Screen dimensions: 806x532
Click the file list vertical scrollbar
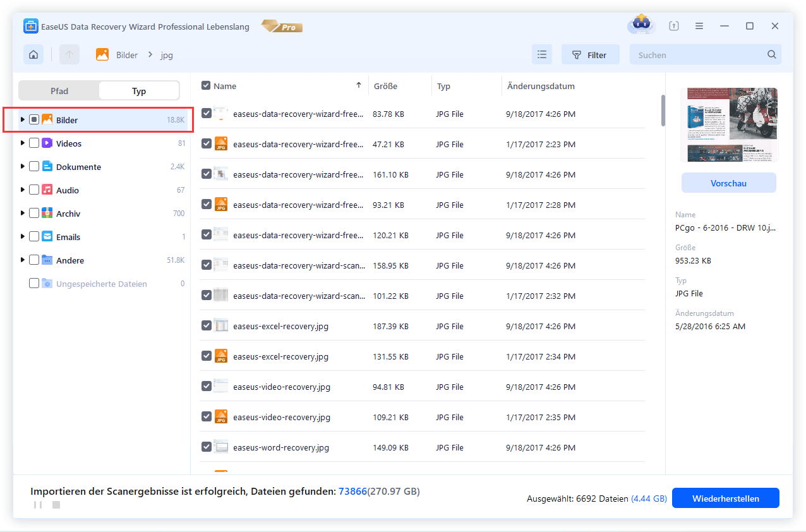[x=663, y=111]
